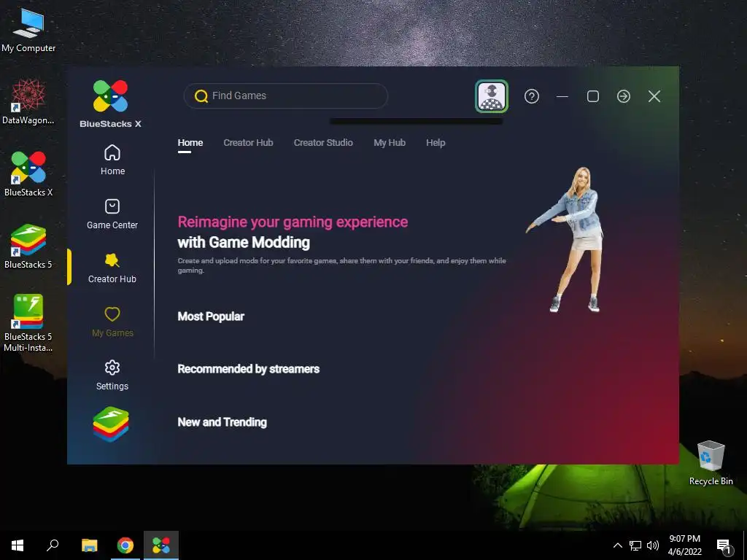Image resolution: width=747 pixels, height=560 pixels.
Task: Open the taskbar clock and date
Action: 684,545
